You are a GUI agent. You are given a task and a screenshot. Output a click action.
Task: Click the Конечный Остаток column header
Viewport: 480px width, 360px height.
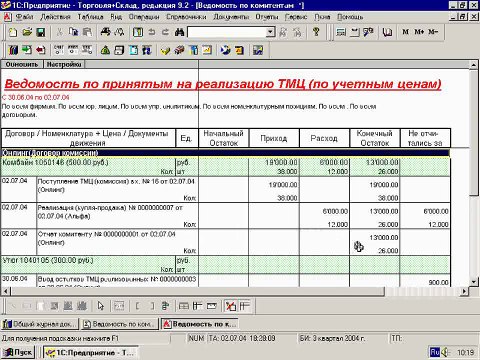pos(375,138)
